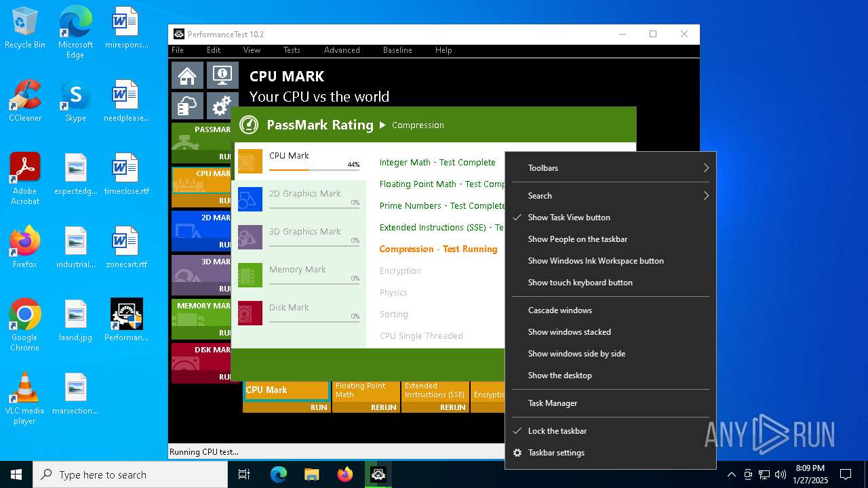
Task: Select Show windows stacked
Action: click(x=610, y=332)
